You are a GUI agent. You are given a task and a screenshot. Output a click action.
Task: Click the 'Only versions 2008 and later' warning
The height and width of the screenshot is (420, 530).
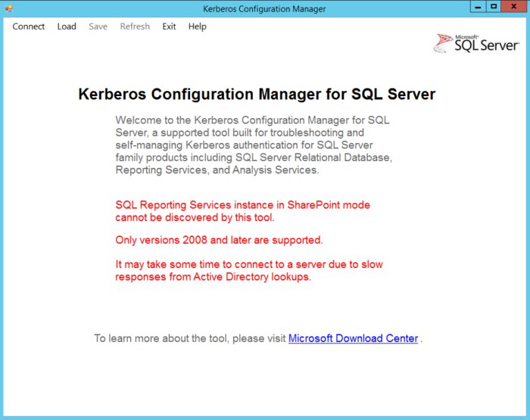click(219, 240)
